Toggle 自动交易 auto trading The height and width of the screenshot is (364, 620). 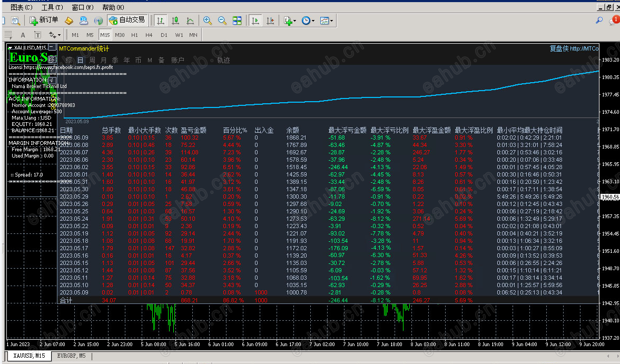pyautogui.click(x=127, y=20)
